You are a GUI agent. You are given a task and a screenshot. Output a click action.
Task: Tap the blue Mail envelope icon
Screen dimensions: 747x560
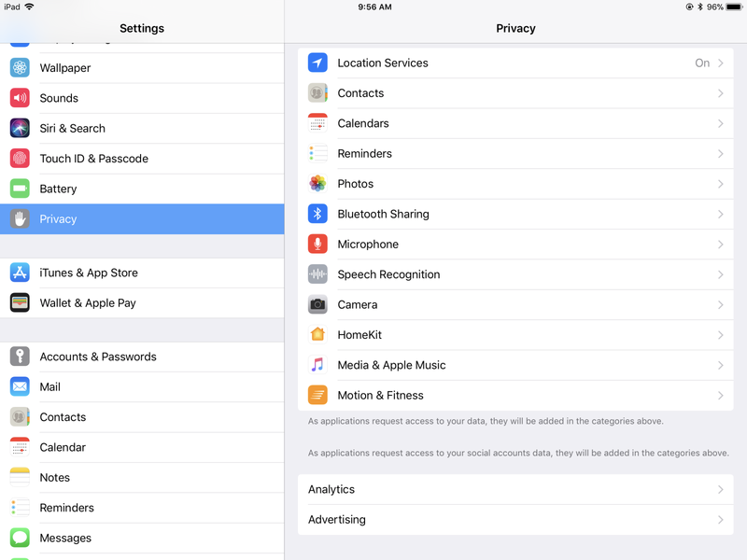pos(20,386)
